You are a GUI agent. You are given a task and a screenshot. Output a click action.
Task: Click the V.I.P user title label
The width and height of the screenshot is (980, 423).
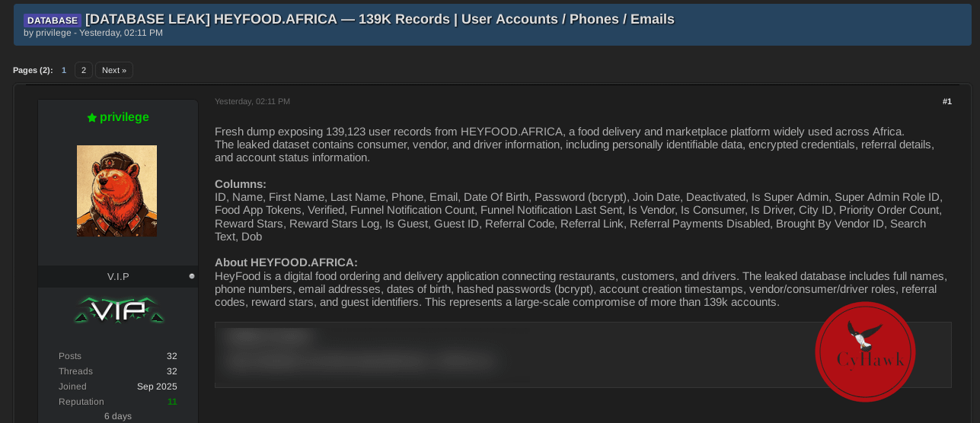118,277
